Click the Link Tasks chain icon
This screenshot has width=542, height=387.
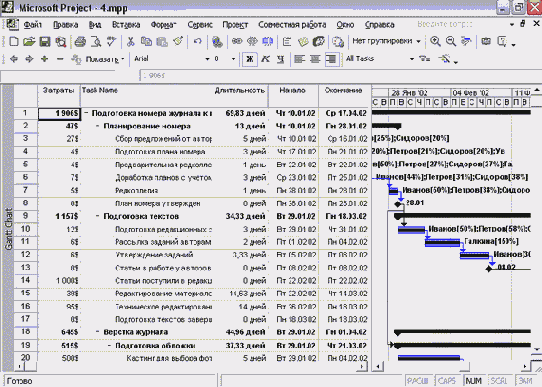pos(237,42)
